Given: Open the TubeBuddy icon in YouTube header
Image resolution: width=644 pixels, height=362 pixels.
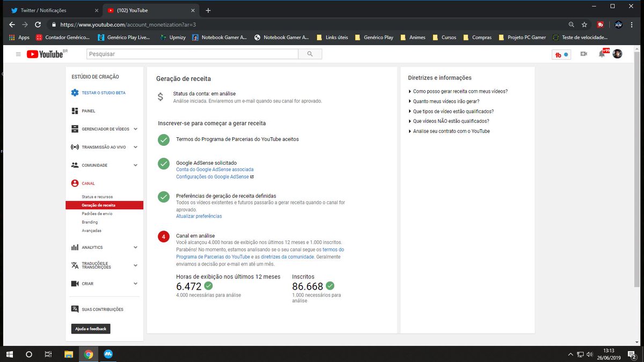Looking at the screenshot, I should tap(561, 54).
